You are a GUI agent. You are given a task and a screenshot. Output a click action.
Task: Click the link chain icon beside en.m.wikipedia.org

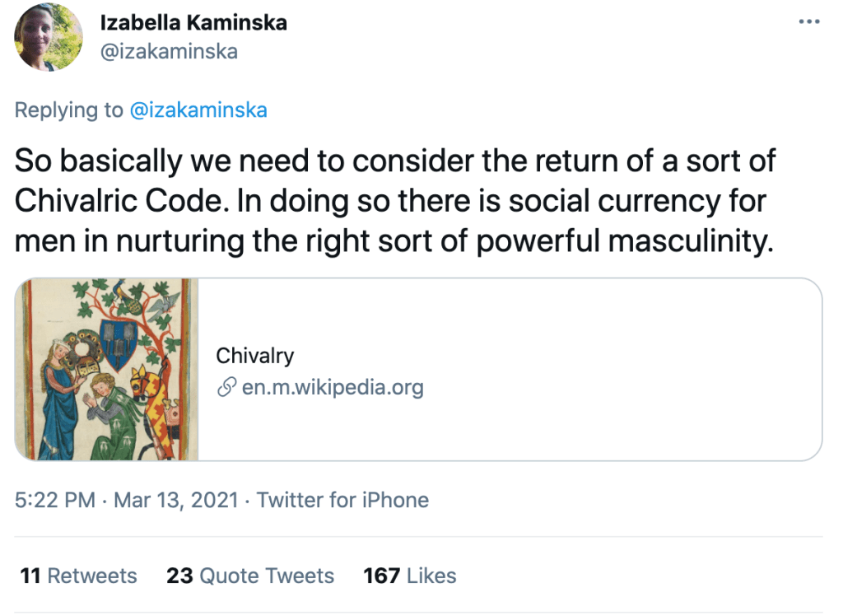pos(226,387)
